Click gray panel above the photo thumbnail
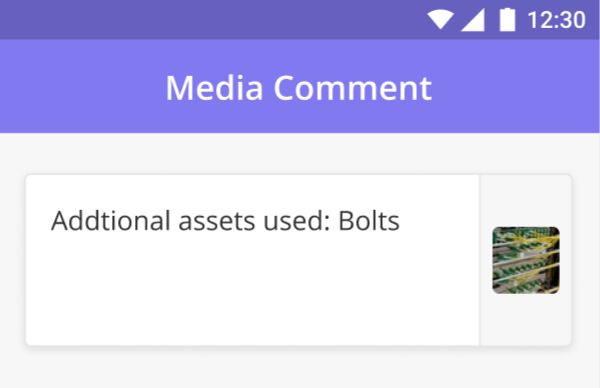The image size is (600, 388). pyautogui.click(x=526, y=201)
